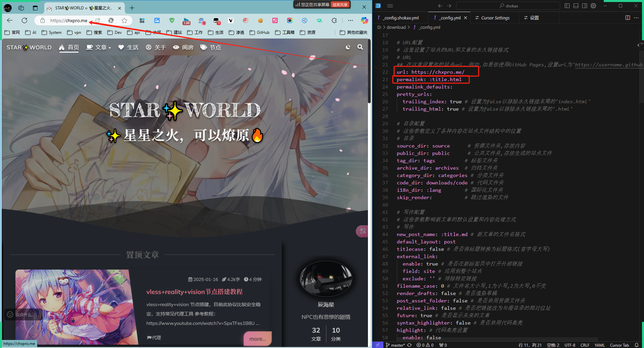Open the 其他收藏夹 bookmarks folder
The image size is (644, 348).
354,33
